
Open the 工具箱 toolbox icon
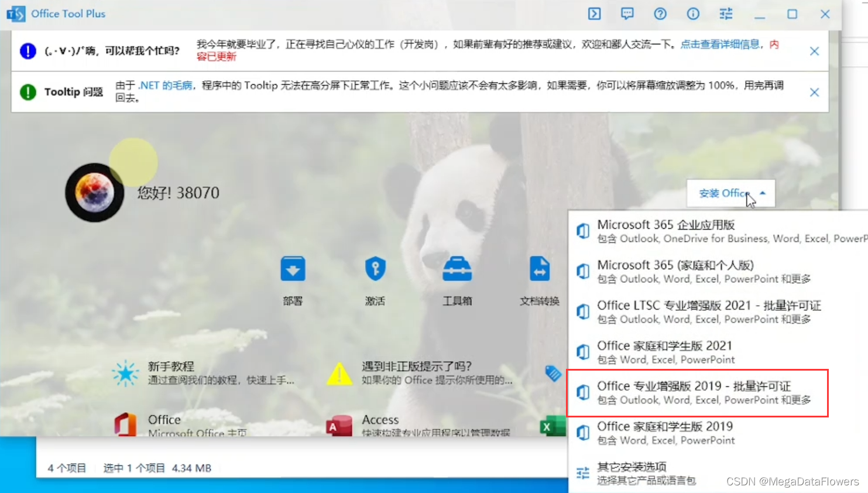pyautogui.click(x=457, y=269)
